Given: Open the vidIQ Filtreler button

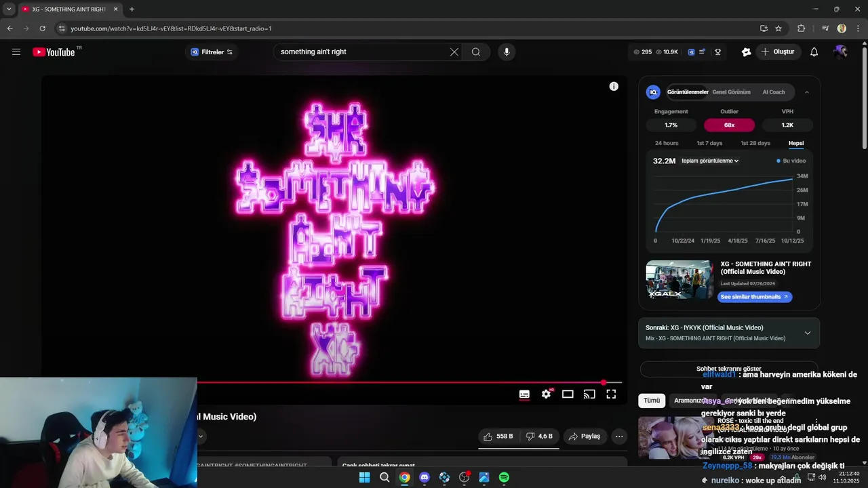Looking at the screenshot, I should (x=211, y=52).
